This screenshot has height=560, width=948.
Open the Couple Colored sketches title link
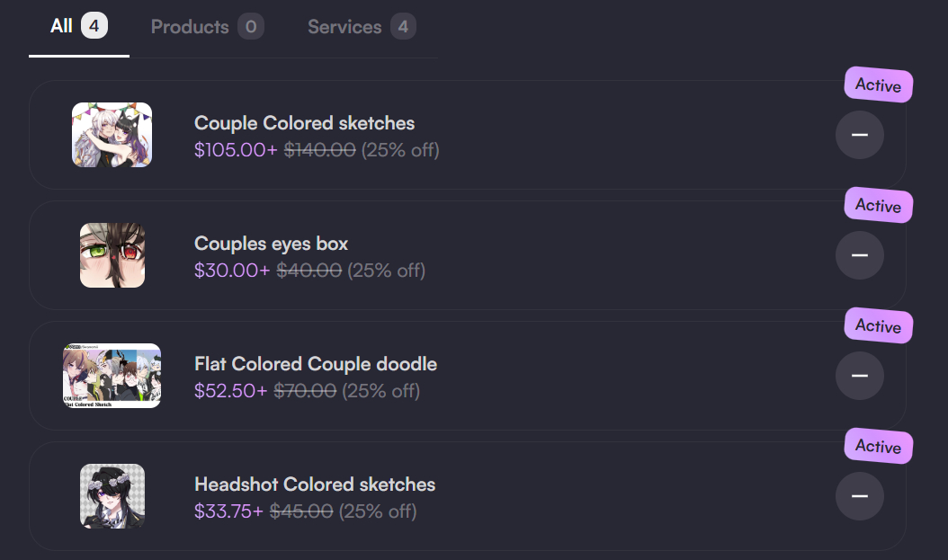pos(304,123)
